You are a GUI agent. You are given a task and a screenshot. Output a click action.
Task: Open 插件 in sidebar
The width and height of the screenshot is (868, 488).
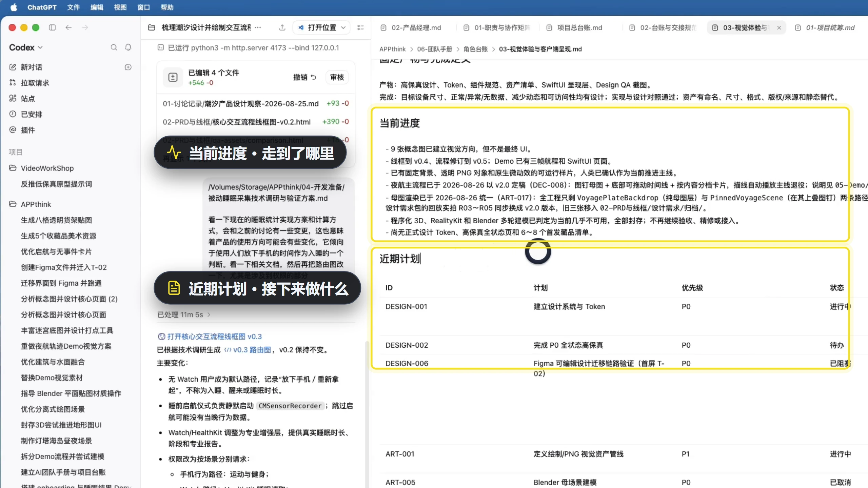tap(28, 130)
